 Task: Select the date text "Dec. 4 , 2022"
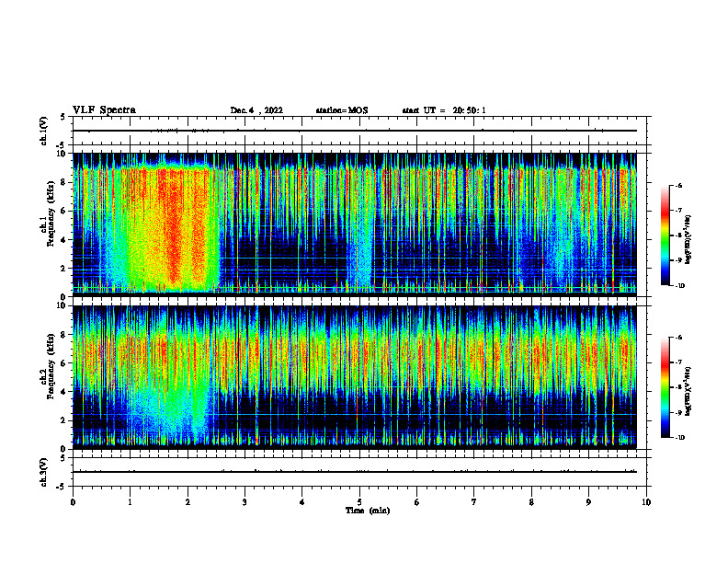(256, 110)
